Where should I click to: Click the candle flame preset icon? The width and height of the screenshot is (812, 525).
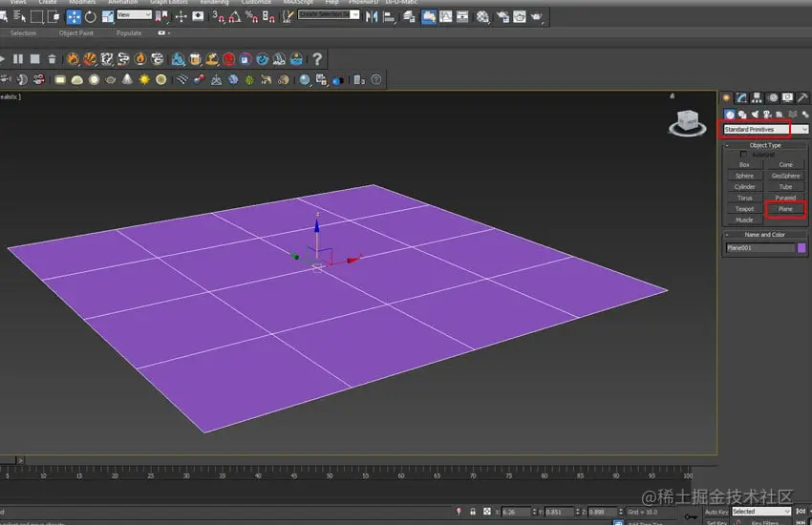(139, 59)
